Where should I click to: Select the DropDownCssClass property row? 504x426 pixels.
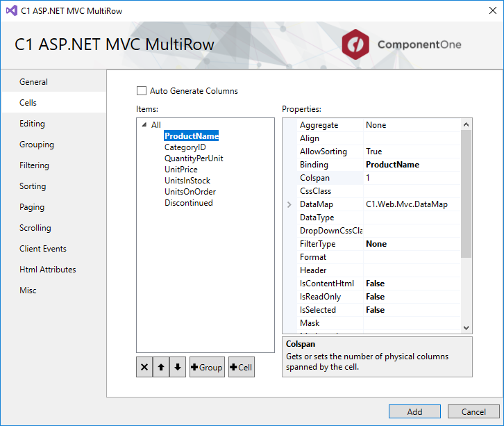pyautogui.click(x=378, y=231)
